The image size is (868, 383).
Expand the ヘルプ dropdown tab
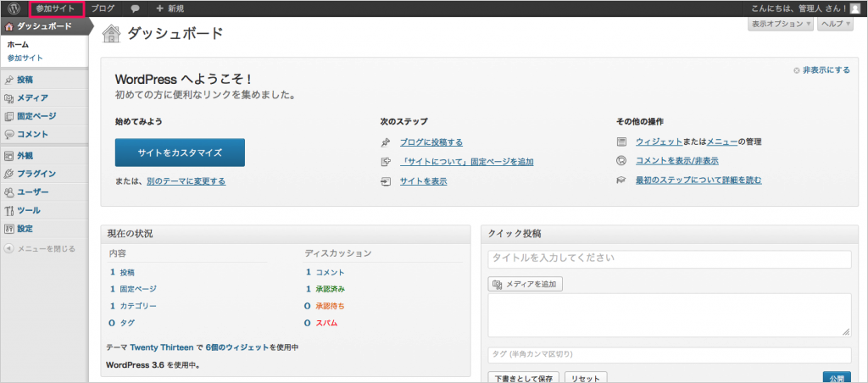835,24
